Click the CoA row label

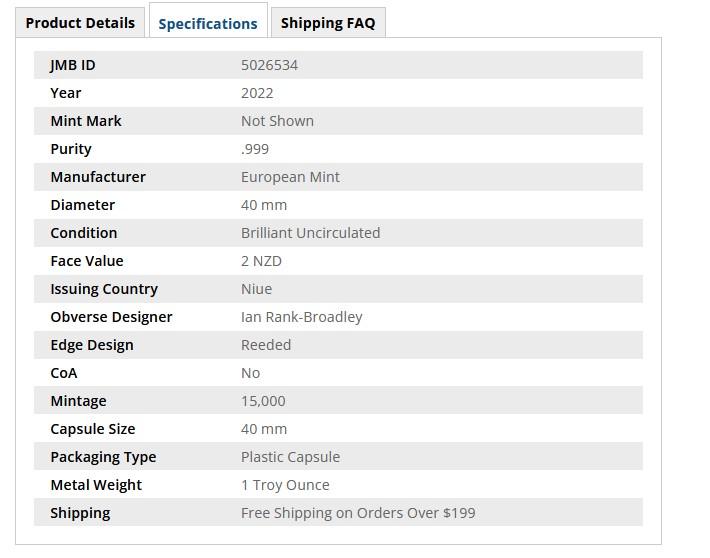64,373
